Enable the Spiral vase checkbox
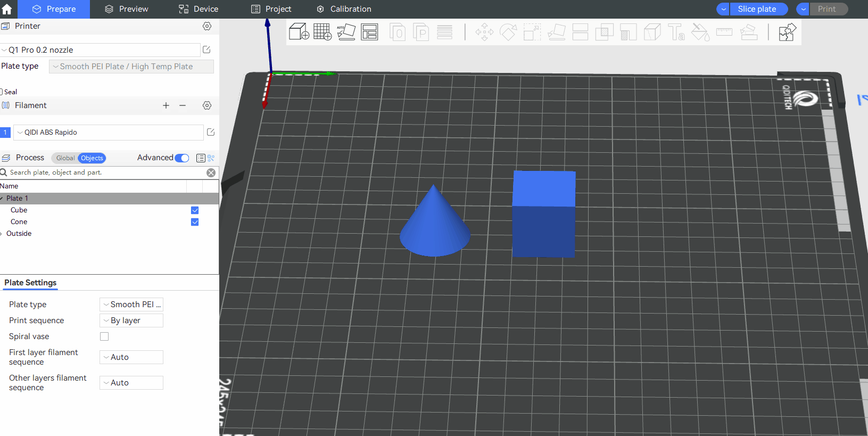 point(104,336)
